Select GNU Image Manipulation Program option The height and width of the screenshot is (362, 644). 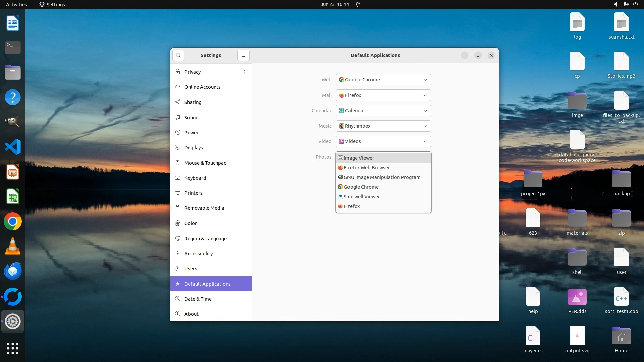click(x=382, y=177)
